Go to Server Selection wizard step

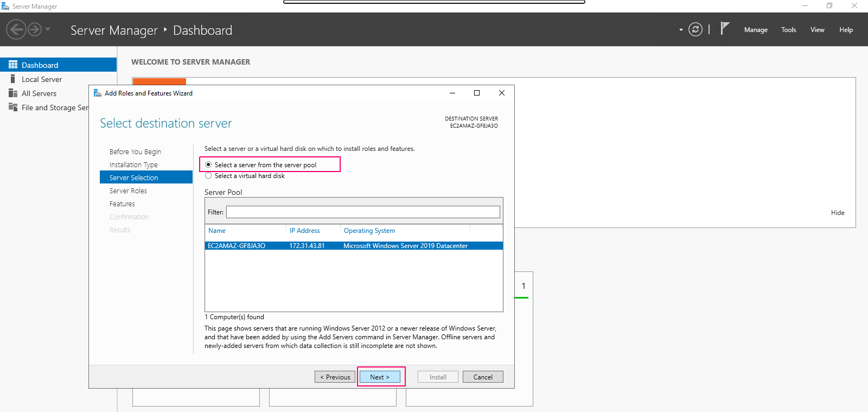(146, 178)
